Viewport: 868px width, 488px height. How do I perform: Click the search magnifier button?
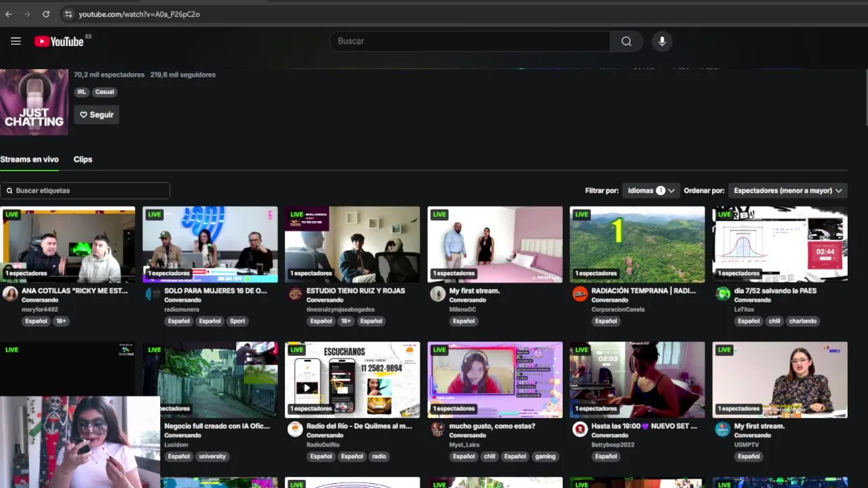pos(626,41)
